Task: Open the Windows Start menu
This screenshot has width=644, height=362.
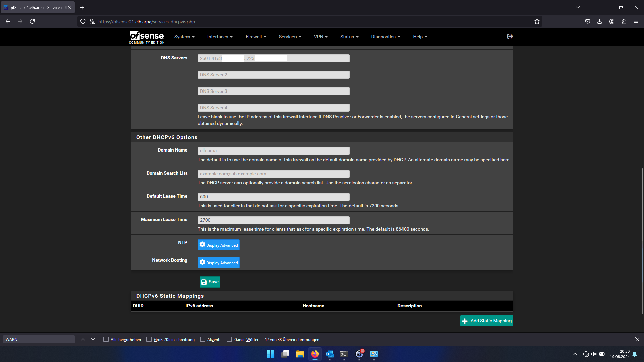Action: click(x=270, y=354)
